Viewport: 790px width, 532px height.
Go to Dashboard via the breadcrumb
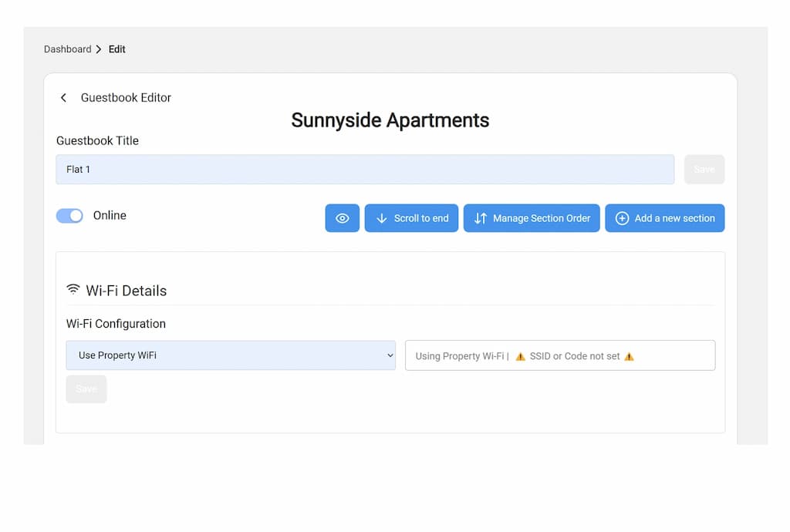67,49
